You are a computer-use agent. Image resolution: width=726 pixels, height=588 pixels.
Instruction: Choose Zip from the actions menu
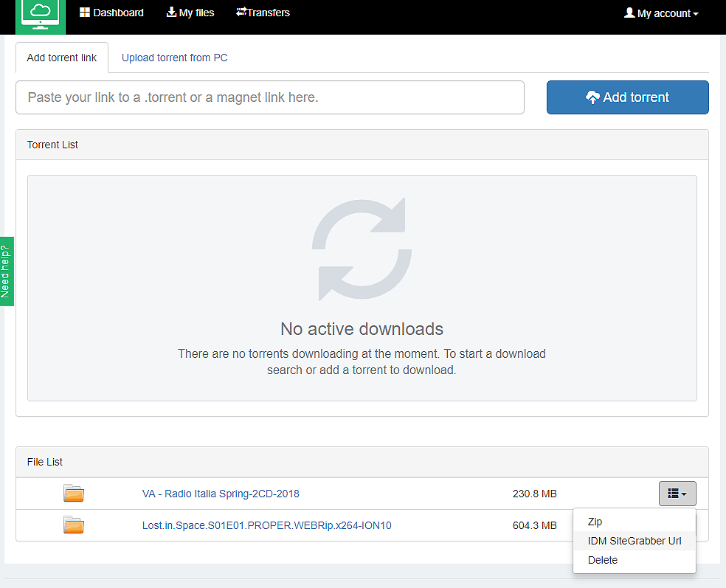pyautogui.click(x=595, y=522)
